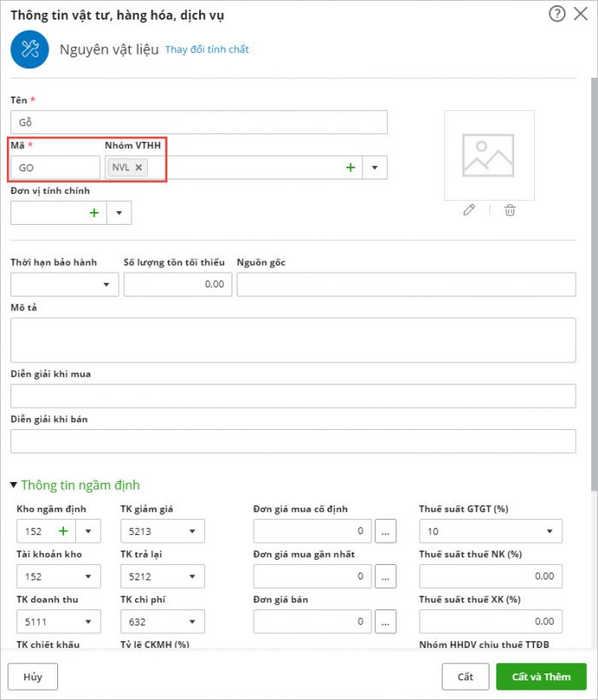Screen dimensions: 598x700
Task: Click the help question mark icon
Action: tap(557, 14)
